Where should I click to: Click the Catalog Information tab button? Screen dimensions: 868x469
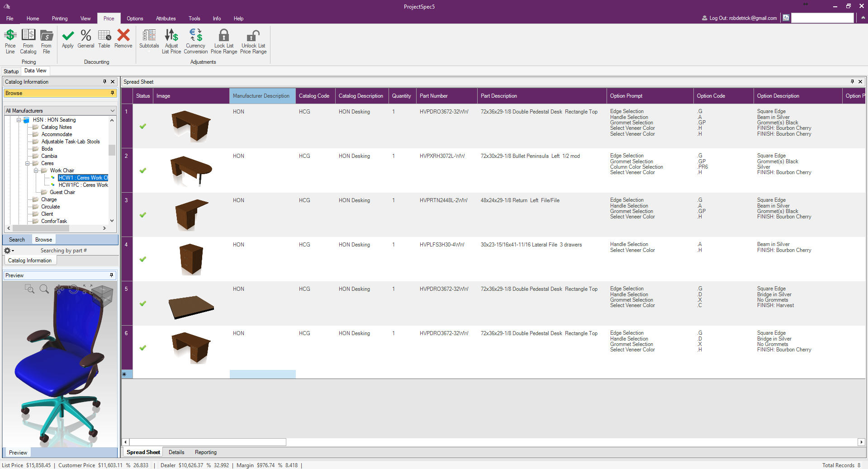(30, 261)
